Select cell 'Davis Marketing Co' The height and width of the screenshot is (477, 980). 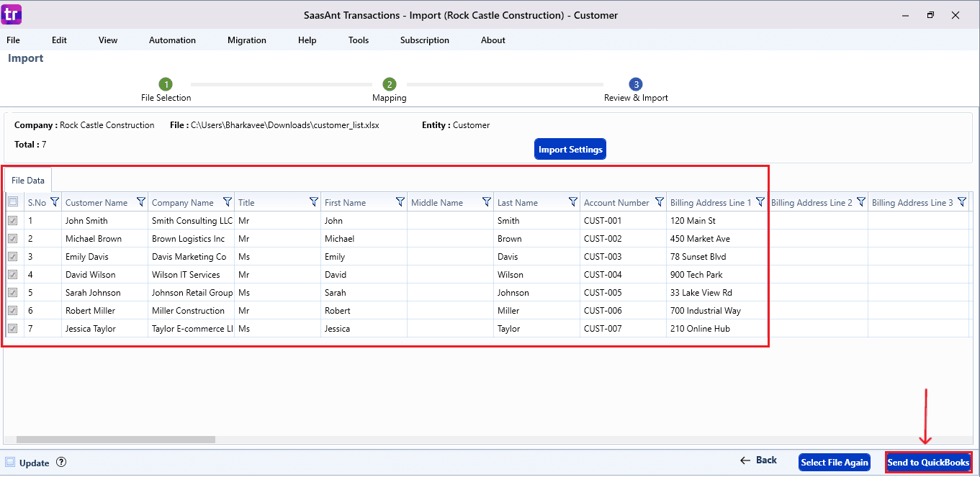click(x=192, y=257)
